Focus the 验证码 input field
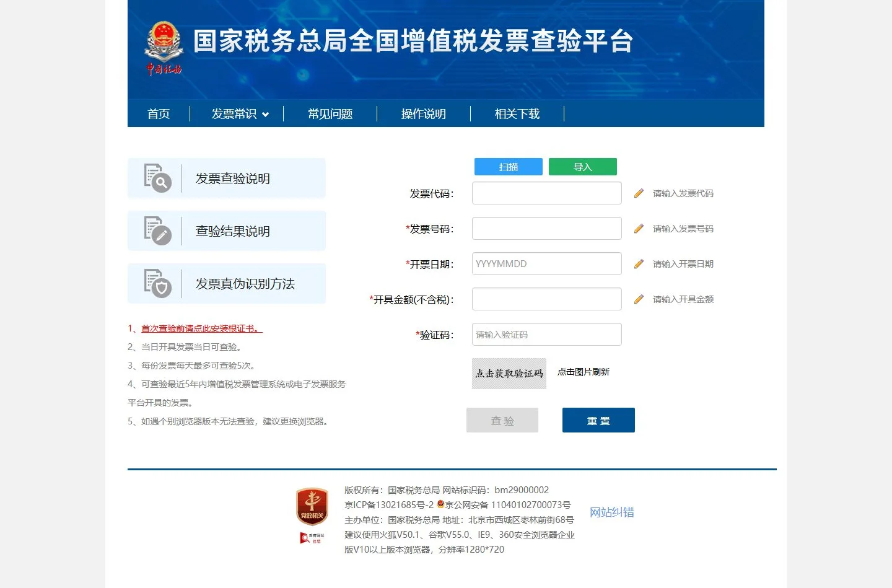Image resolution: width=892 pixels, height=588 pixels. coord(547,335)
